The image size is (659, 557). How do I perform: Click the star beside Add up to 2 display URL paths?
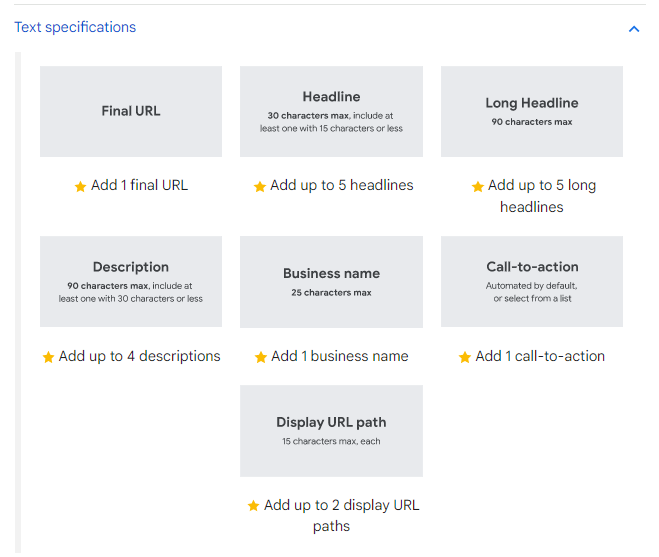pyautogui.click(x=253, y=506)
